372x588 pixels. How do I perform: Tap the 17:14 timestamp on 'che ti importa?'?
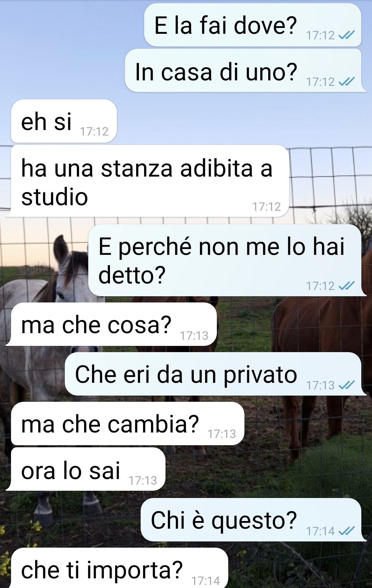pos(205,581)
